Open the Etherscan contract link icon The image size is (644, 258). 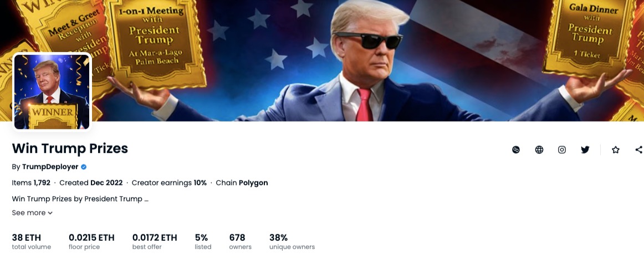coord(516,150)
